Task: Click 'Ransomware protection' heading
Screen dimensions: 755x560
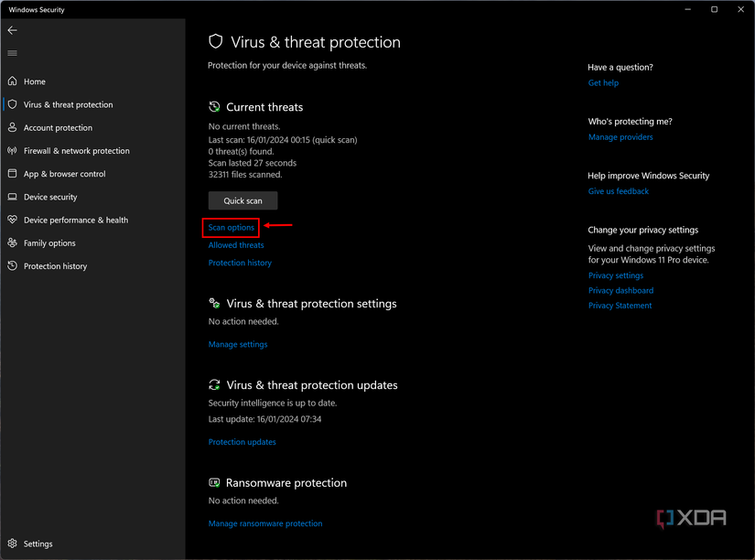Action: click(286, 482)
